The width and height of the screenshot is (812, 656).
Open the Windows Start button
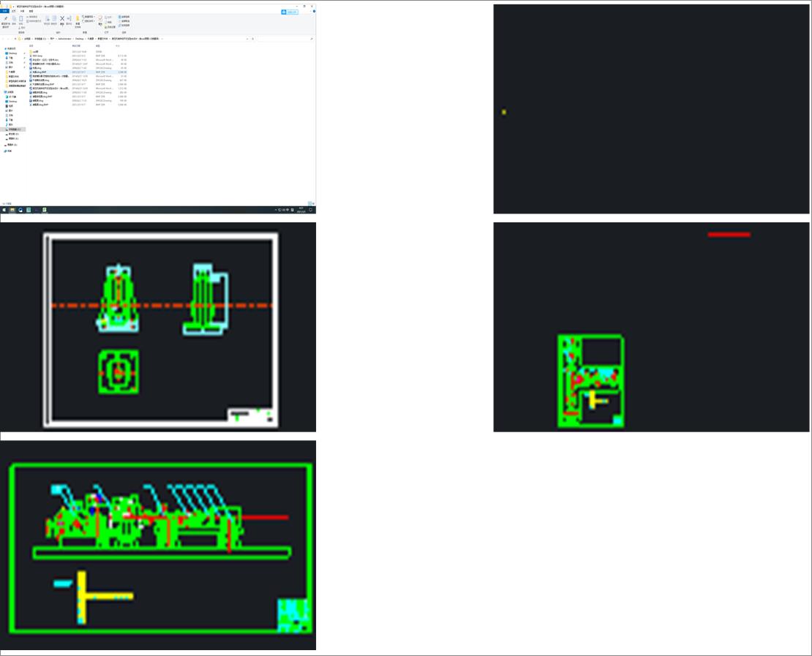(4, 210)
